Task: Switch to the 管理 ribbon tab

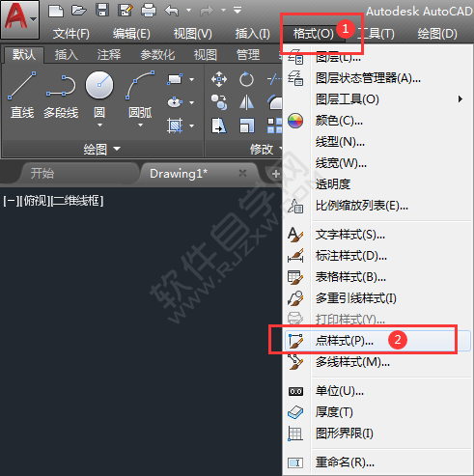Action: coord(248,55)
